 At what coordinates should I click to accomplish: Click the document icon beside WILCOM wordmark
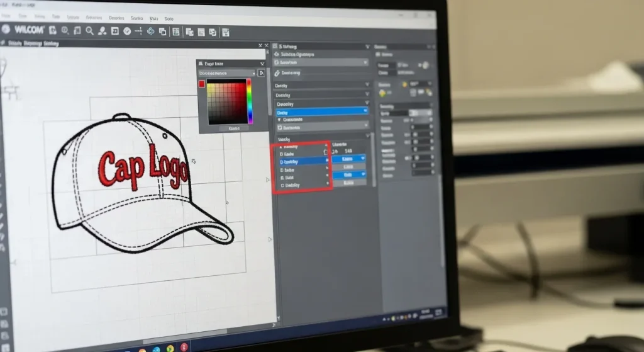(53, 30)
